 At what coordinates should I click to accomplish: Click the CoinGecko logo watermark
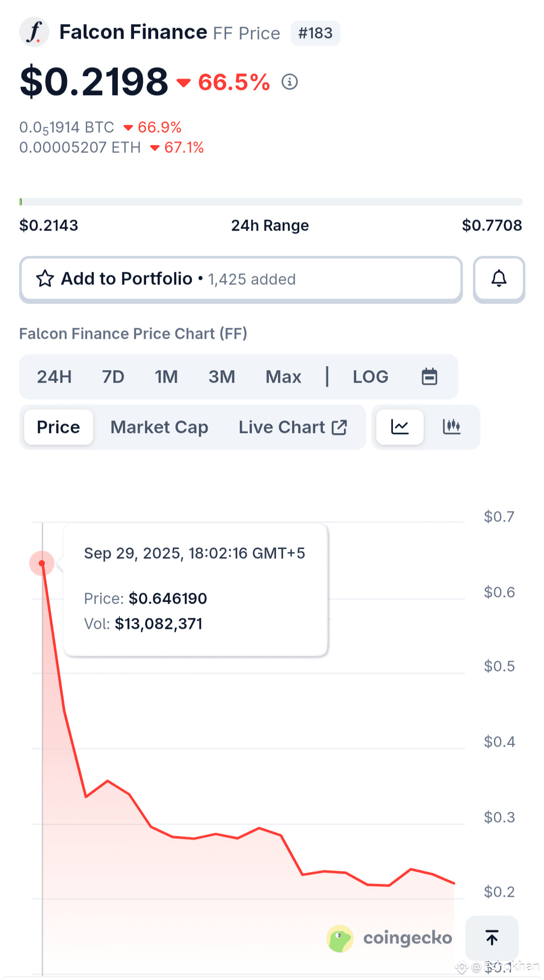coord(389,938)
